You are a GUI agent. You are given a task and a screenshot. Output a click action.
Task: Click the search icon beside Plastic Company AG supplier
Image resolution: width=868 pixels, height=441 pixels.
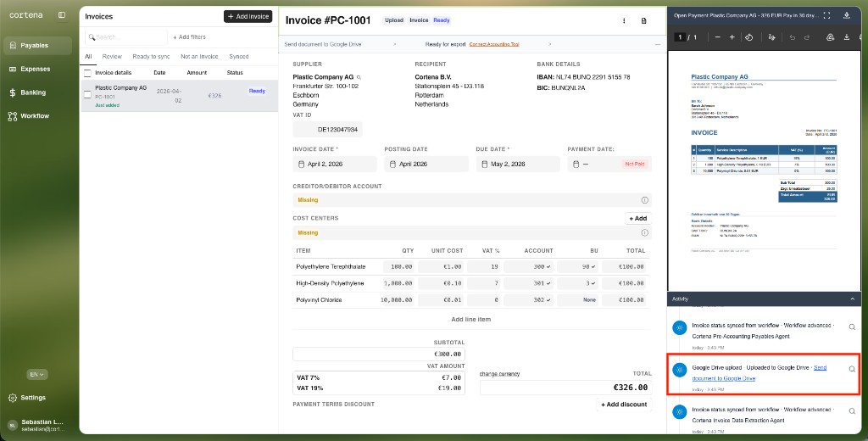pos(359,77)
